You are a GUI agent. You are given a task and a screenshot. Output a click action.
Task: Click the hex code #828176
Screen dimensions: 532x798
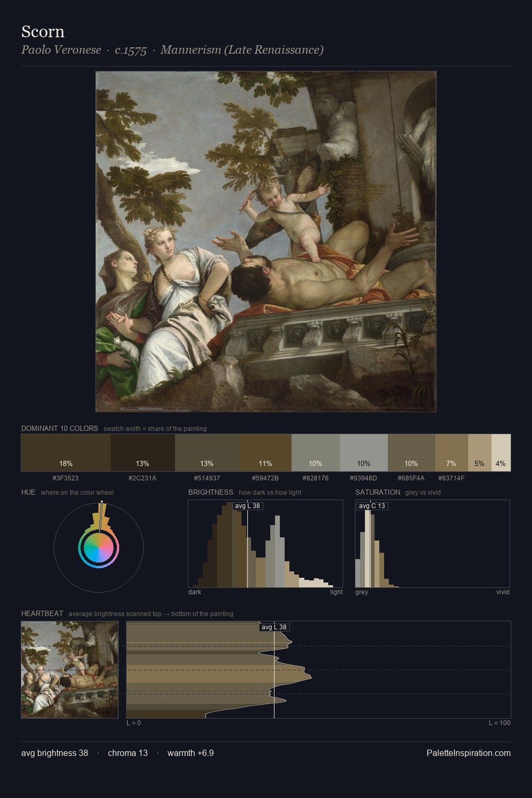click(x=315, y=478)
